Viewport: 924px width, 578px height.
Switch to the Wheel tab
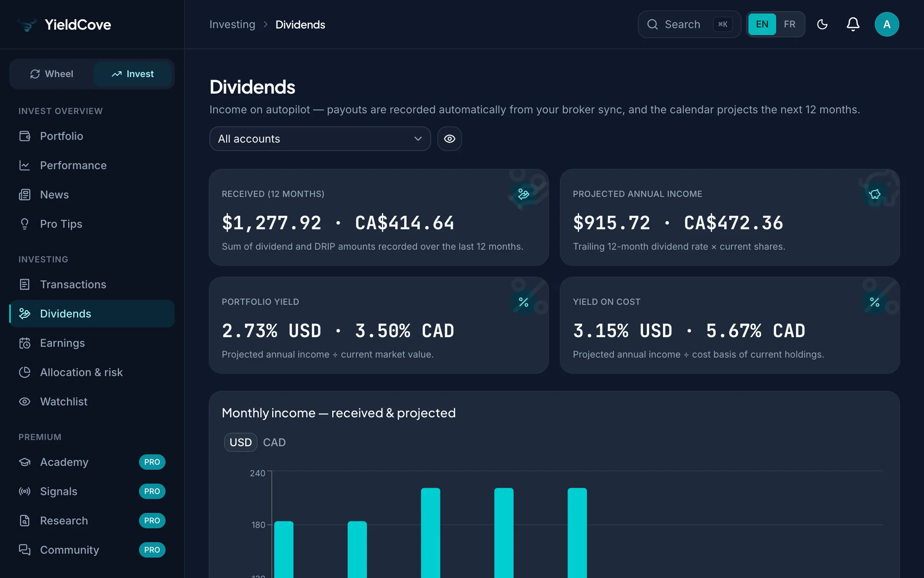tap(52, 74)
